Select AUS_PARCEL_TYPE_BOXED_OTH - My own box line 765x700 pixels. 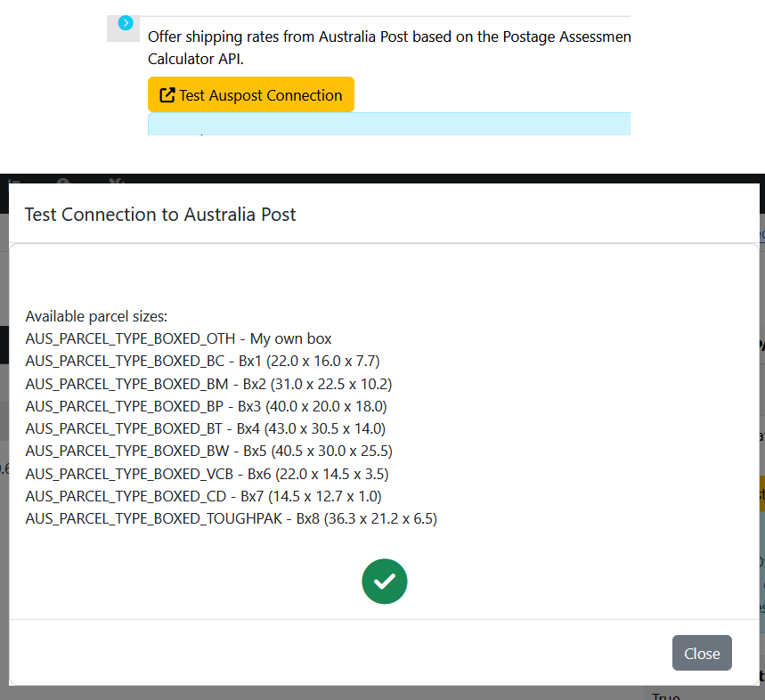(179, 338)
